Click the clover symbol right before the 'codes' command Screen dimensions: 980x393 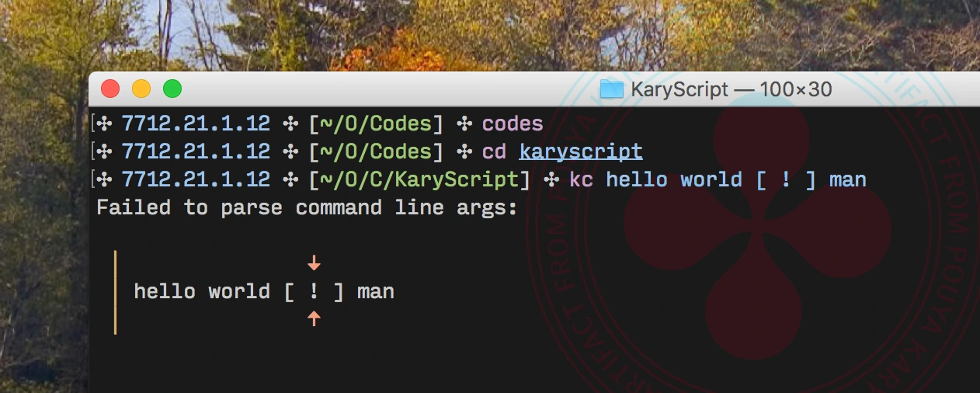(x=464, y=123)
